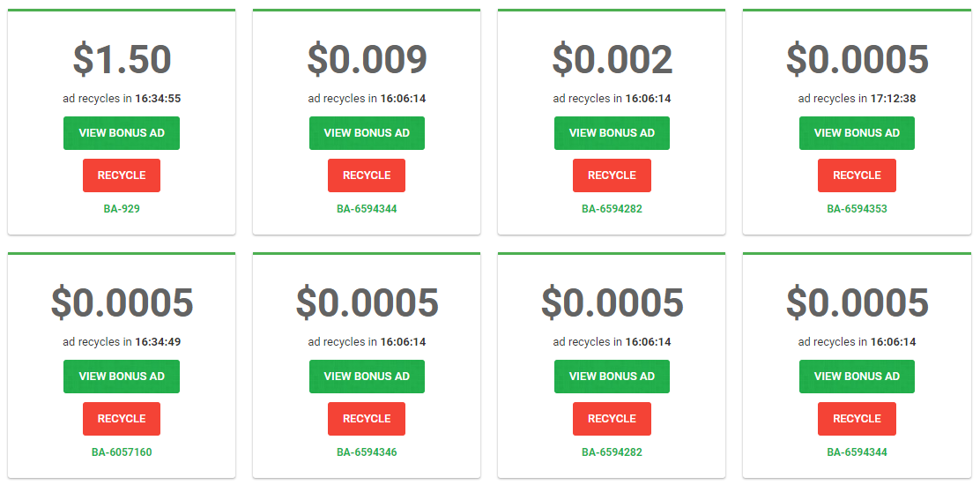Select the $1.50 price heading
Image resolution: width=980 pixels, height=485 pixels.
coord(122,59)
